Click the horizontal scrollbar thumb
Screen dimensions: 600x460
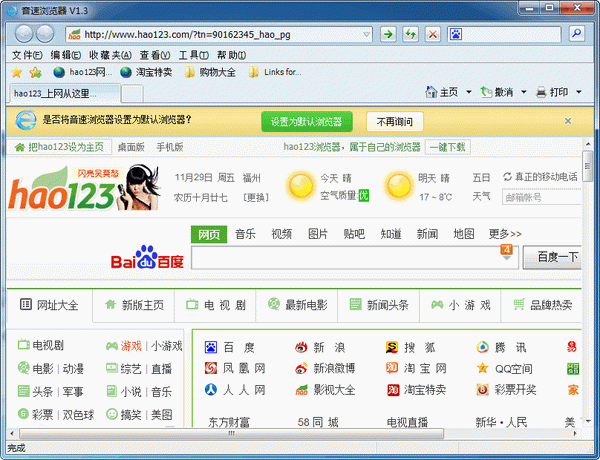click(x=232, y=434)
